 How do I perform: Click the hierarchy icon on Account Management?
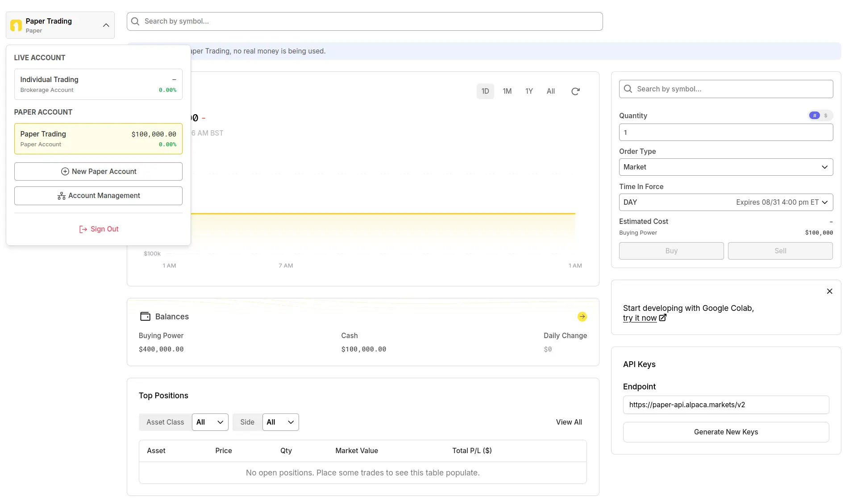[62, 196]
